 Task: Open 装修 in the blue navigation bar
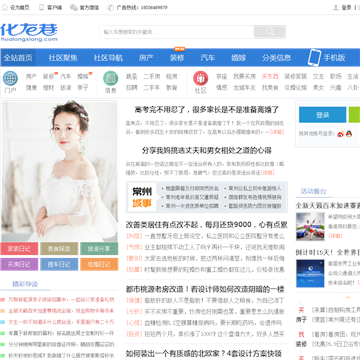click(177, 58)
